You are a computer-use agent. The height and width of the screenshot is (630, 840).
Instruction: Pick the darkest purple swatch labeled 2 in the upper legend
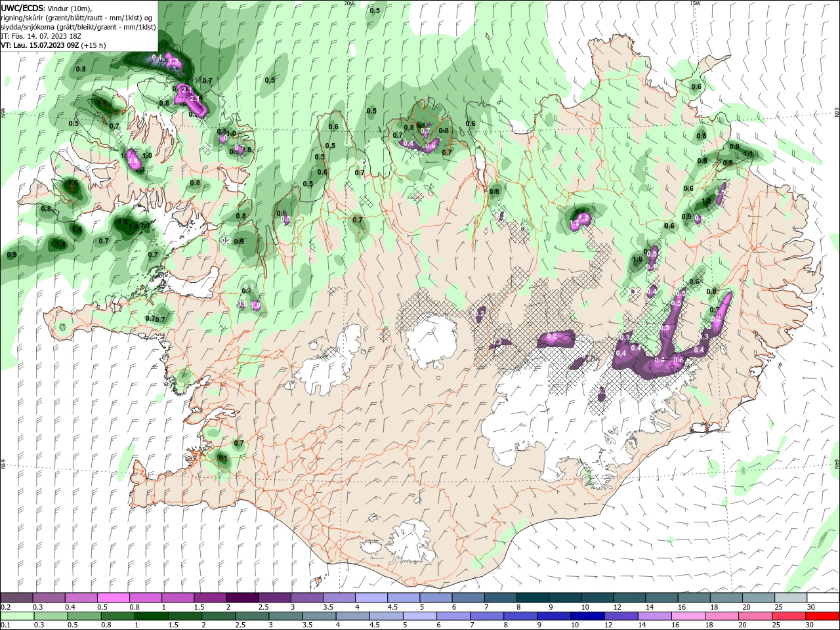coord(241,598)
